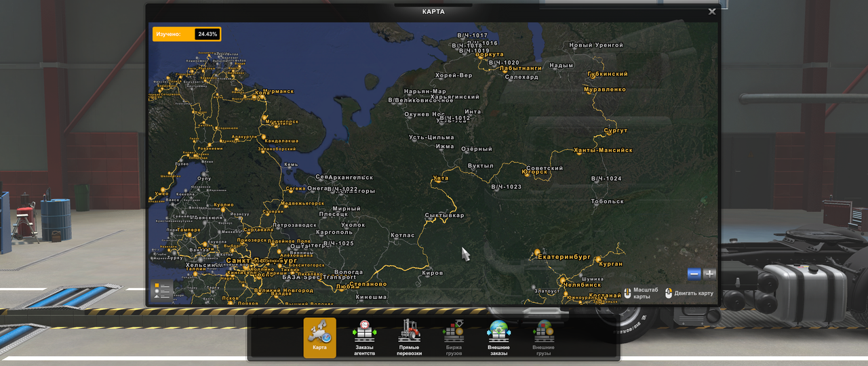
Task: Click the Плесецк city label
Action: [334, 214]
